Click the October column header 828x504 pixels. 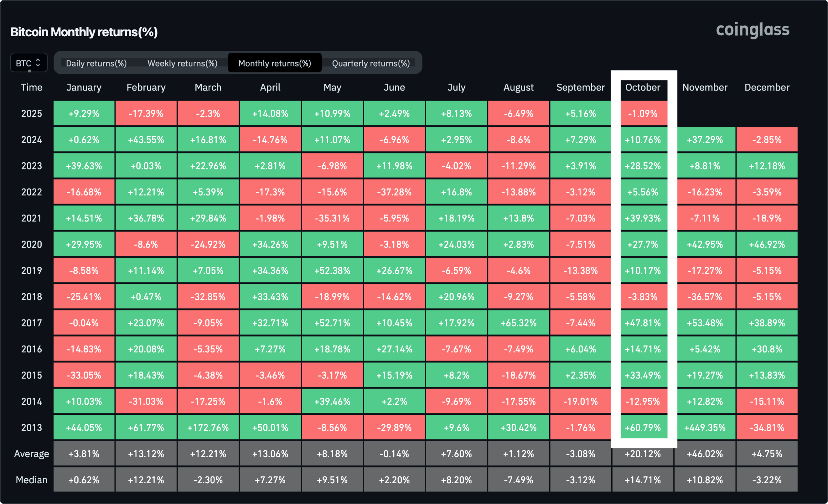click(642, 87)
